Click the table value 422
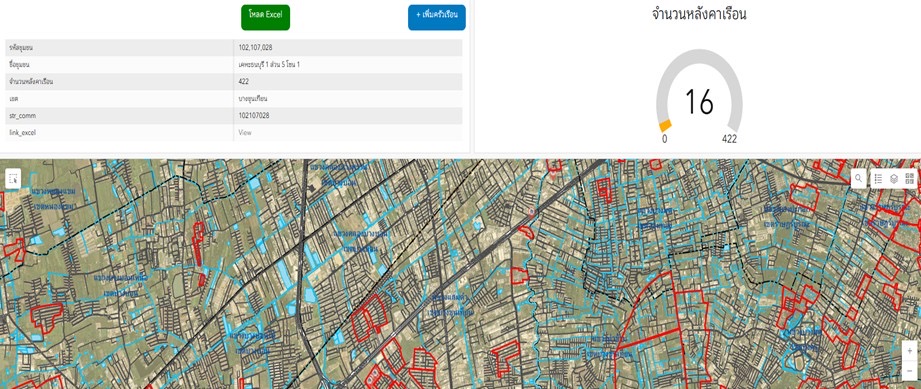This screenshot has height=389, width=921. 244,82
